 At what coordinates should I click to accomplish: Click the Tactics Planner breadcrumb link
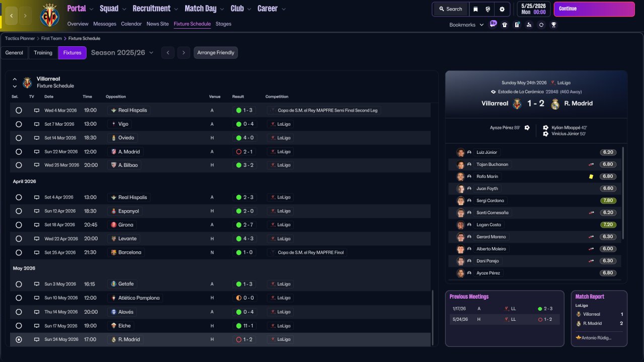[x=20, y=38]
